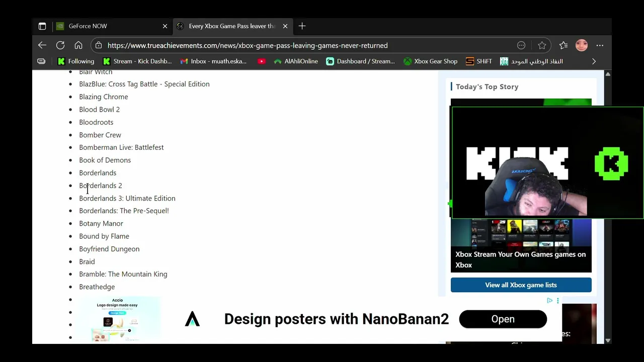Close the Xbox Game Pass leaver tab
The width and height of the screenshot is (644, 362).
(x=285, y=26)
